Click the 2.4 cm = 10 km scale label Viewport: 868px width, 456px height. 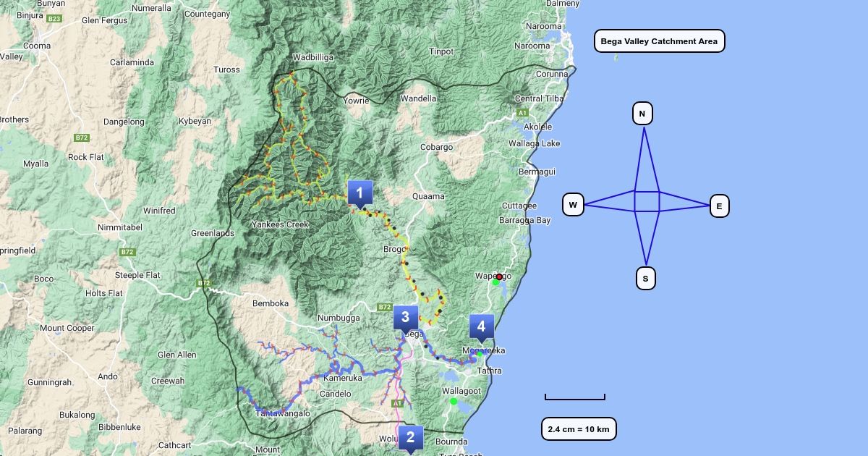click(x=579, y=429)
